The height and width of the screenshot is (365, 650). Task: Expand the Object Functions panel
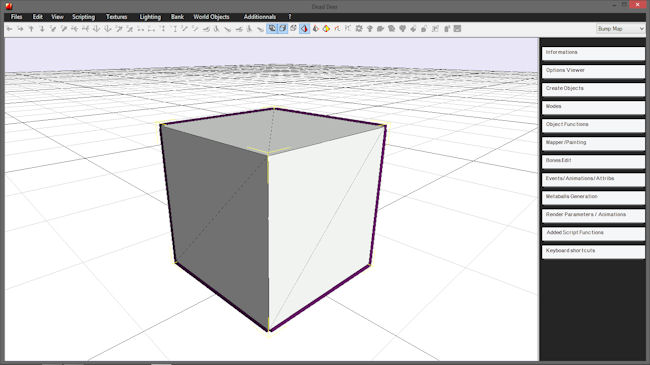(593, 125)
